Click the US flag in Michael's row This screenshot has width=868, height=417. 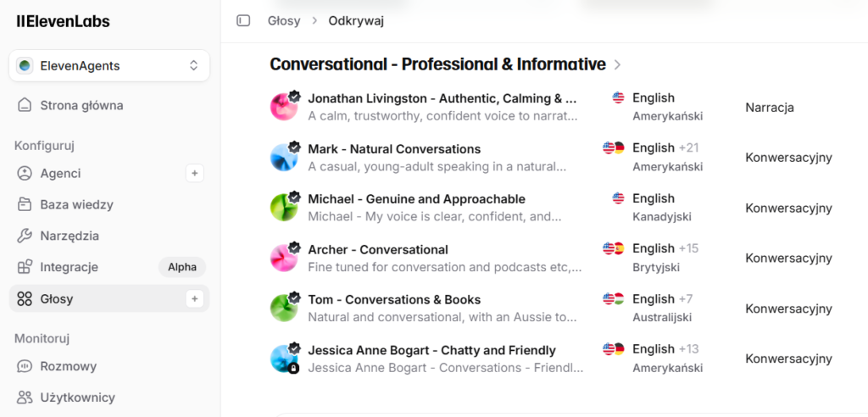point(618,198)
